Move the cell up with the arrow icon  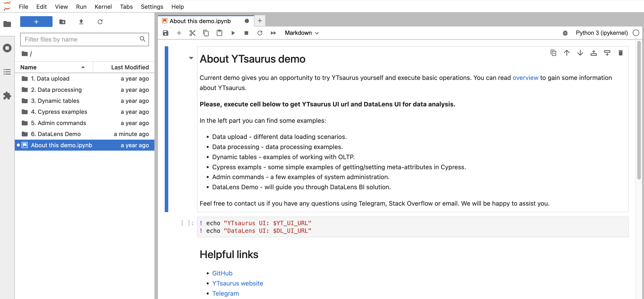[567, 53]
